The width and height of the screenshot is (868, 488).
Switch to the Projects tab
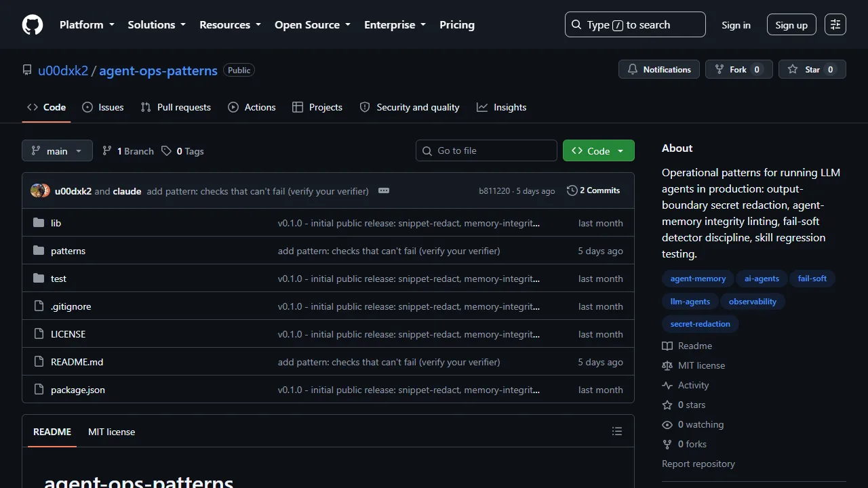pyautogui.click(x=317, y=108)
